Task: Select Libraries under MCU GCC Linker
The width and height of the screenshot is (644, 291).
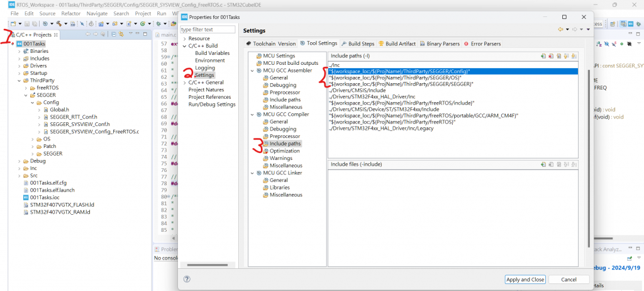Action: click(x=279, y=188)
